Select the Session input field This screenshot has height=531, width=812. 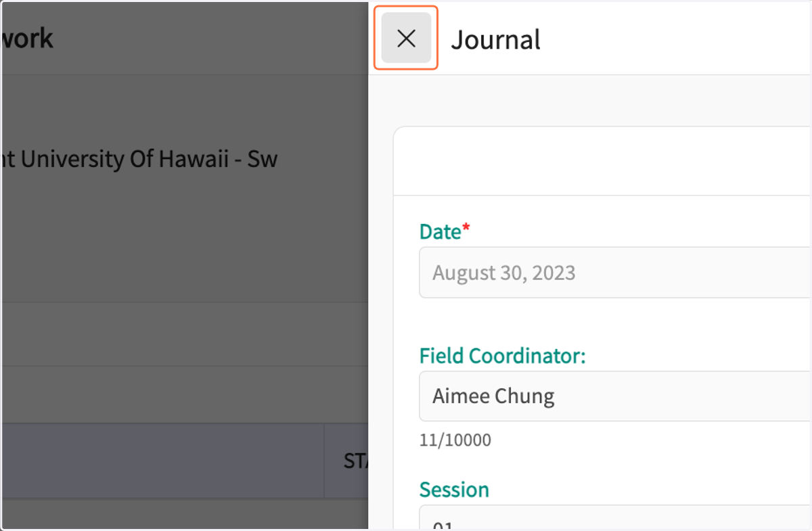614,517
